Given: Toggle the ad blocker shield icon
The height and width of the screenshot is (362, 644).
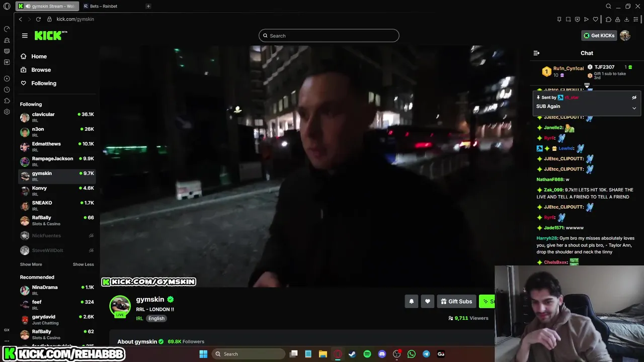Looking at the screenshot, I should [577, 19].
